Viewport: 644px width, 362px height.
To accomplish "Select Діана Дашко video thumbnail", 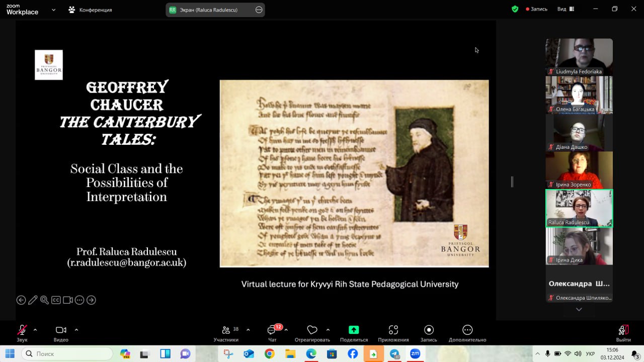I will point(579,132).
